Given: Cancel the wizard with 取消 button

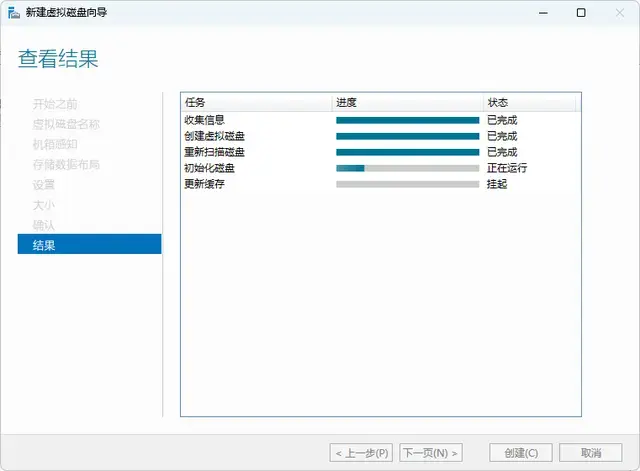Looking at the screenshot, I should click(x=591, y=453).
